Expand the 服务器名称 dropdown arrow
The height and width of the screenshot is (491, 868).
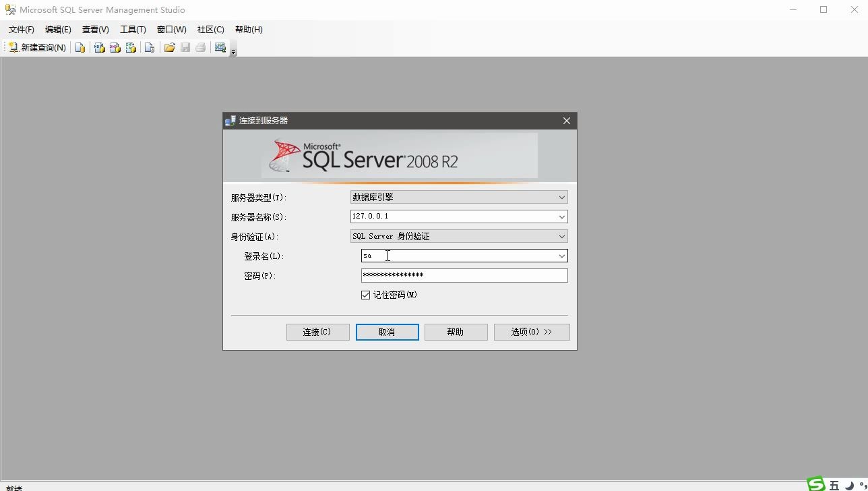click(561, 216)
